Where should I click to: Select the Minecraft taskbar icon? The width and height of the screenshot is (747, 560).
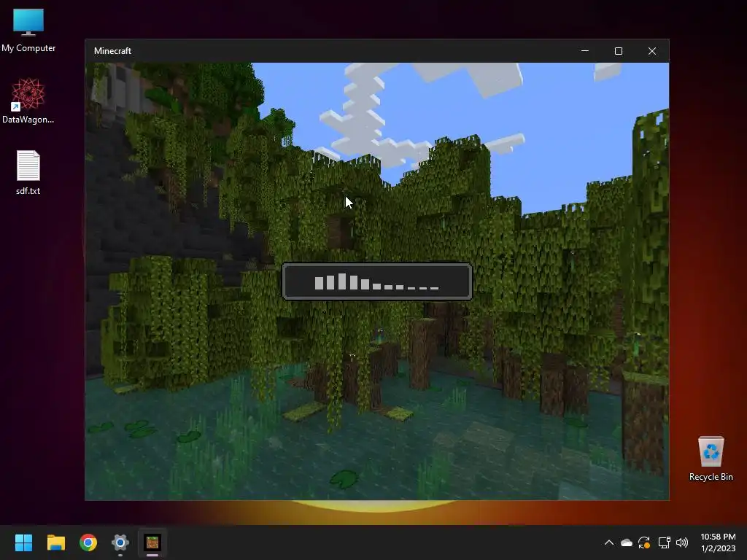152,542
